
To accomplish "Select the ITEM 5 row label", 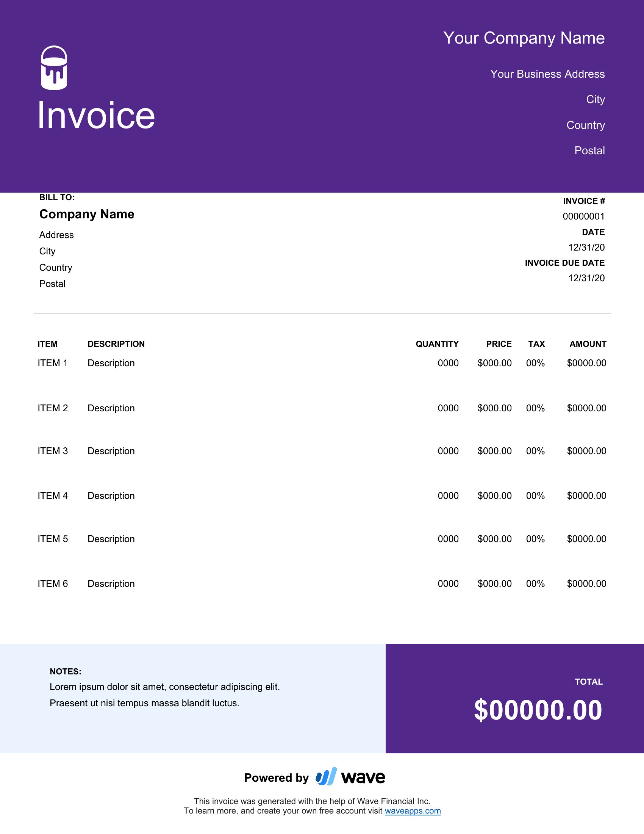I will click(53, 539).
